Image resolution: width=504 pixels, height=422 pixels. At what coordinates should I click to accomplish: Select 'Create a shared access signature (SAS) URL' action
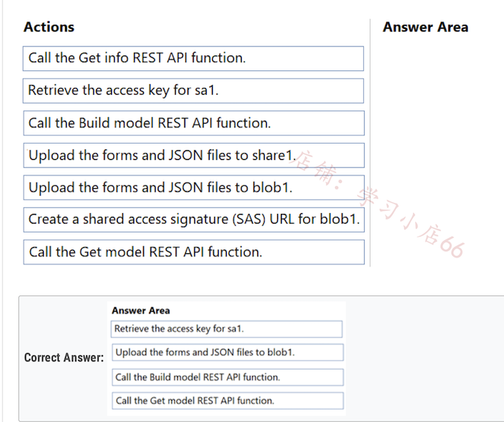[x=194, y=220]
